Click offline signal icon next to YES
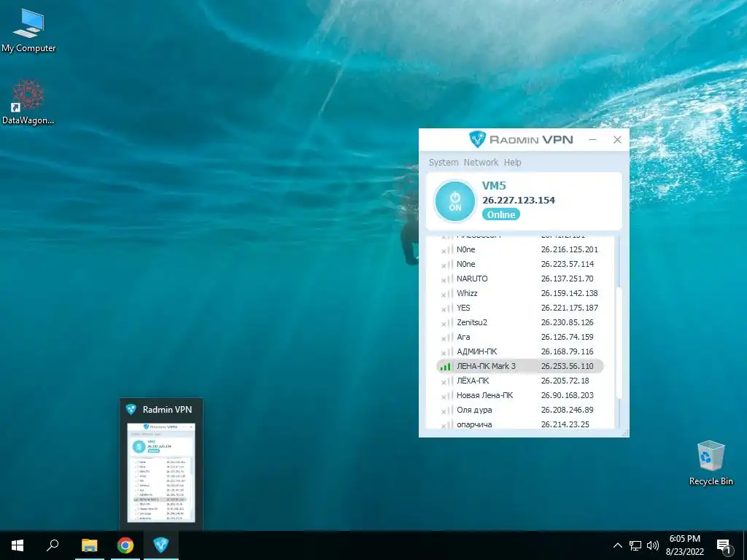747x560 pixels. tap(446, 308)
